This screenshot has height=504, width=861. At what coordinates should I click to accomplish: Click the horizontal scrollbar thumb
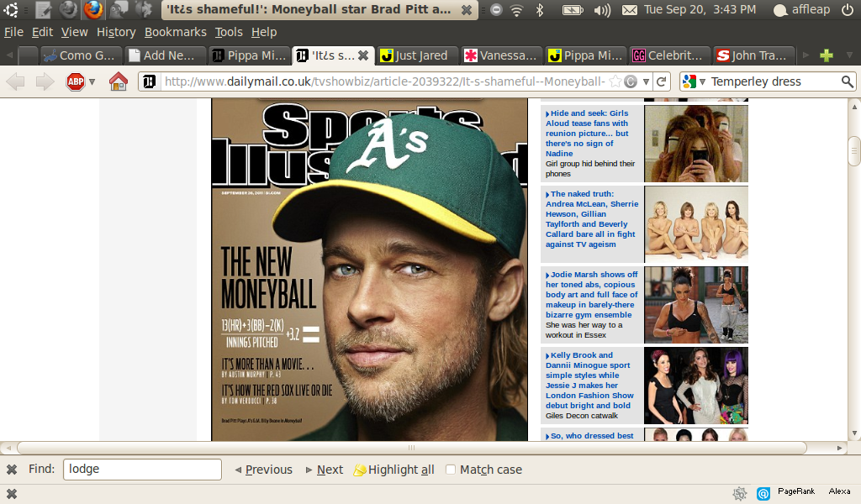[412, 448]
